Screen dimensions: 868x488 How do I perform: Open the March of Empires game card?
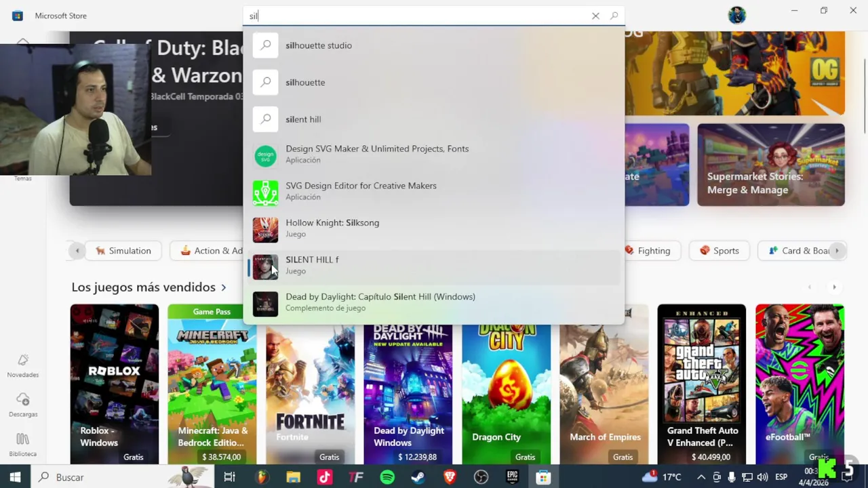click(x=604, y=393)
